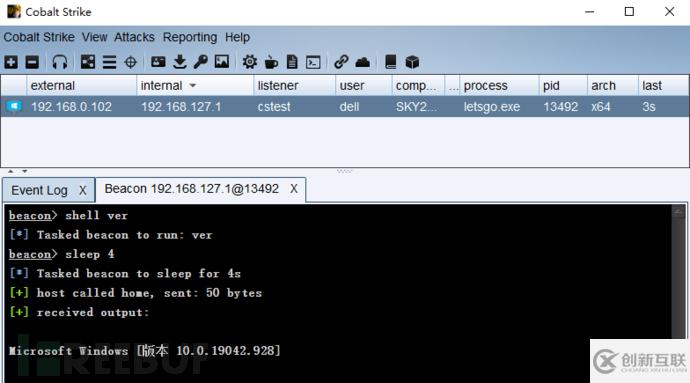
Task: Sort by the pid column header
Action: 563,85
